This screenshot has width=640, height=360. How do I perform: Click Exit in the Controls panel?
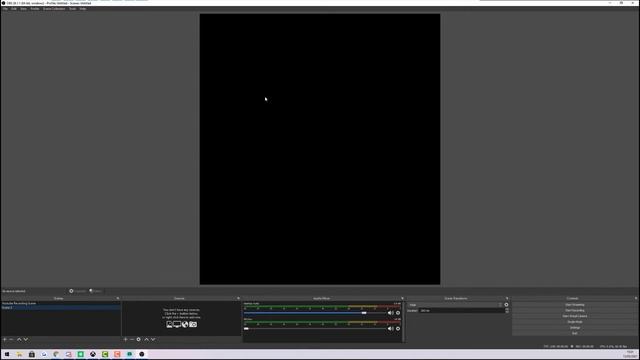point(574,333)
